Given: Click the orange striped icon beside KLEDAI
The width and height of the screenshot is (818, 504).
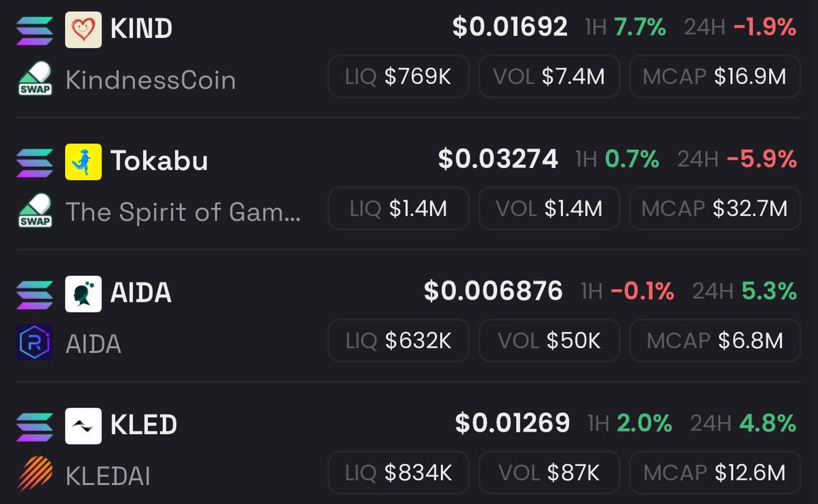Looking at the screenshot, I should (34, 474).
